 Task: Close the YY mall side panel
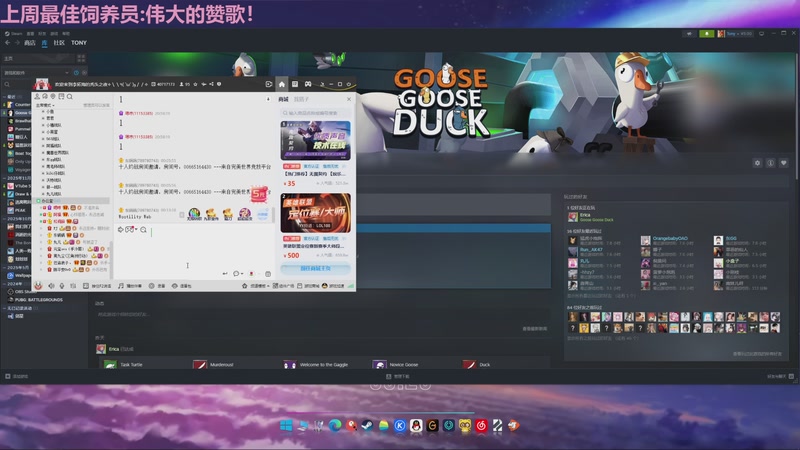[349, 99]
